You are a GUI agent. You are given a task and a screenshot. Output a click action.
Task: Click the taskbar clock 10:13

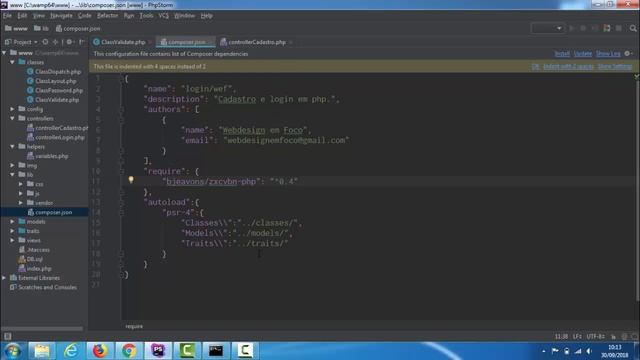click(x=614, y=347)
